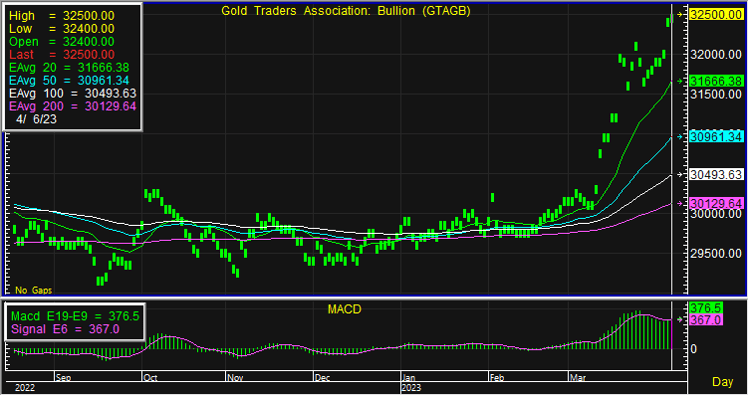Click the Day period label
The height and width of the screenshot is (396, 749).
[x=722, y=382]
